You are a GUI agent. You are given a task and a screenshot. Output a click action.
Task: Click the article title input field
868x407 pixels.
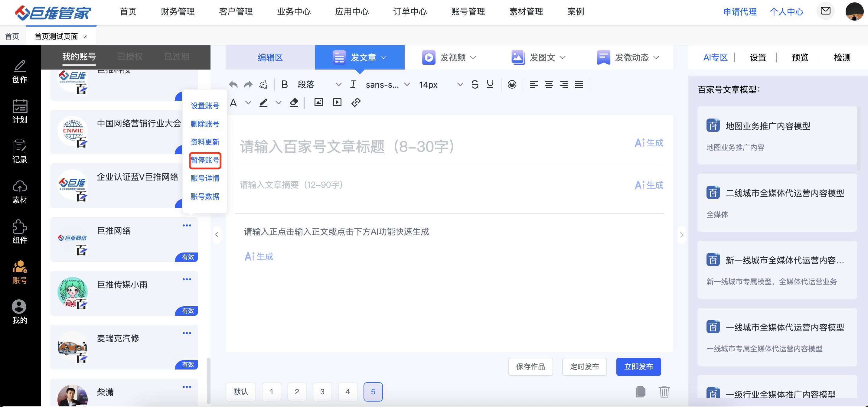pyautogui.click(x=431, y=147)
